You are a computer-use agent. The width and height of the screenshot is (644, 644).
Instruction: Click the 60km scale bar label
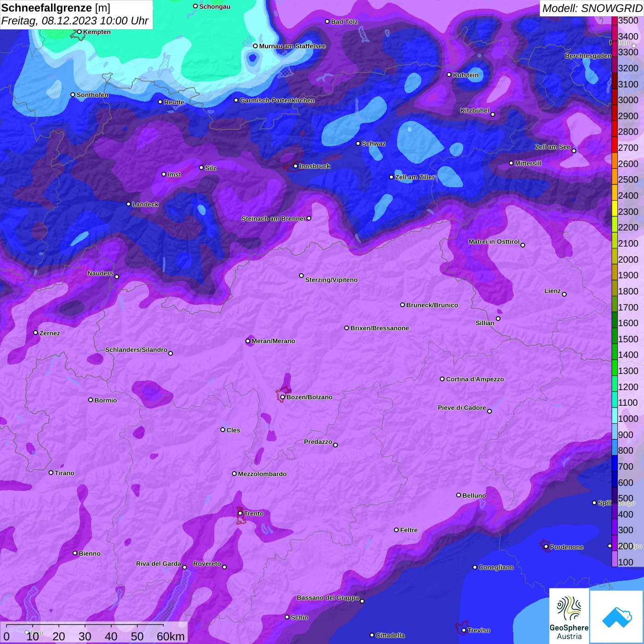point(171,636)
